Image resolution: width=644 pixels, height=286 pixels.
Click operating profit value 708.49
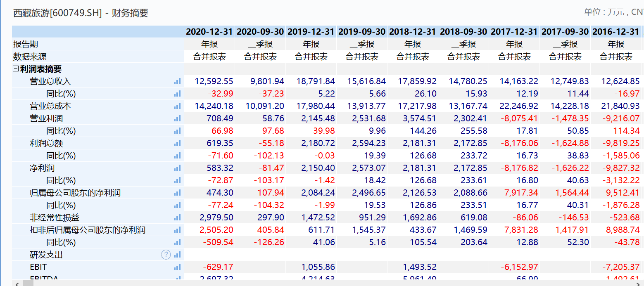[220, 118]
